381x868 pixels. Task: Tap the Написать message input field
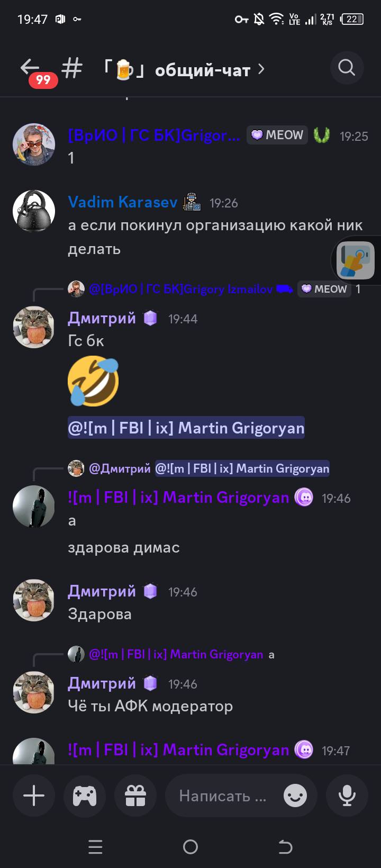coord(223,795)
